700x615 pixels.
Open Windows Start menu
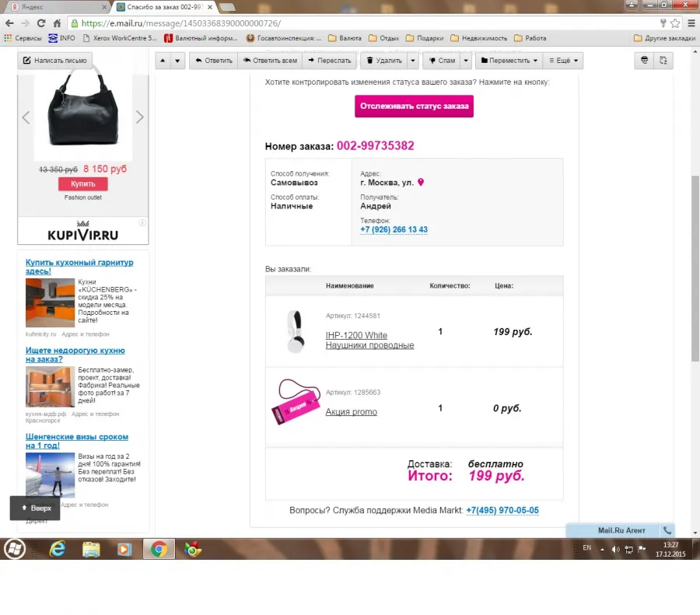[15, 548]
